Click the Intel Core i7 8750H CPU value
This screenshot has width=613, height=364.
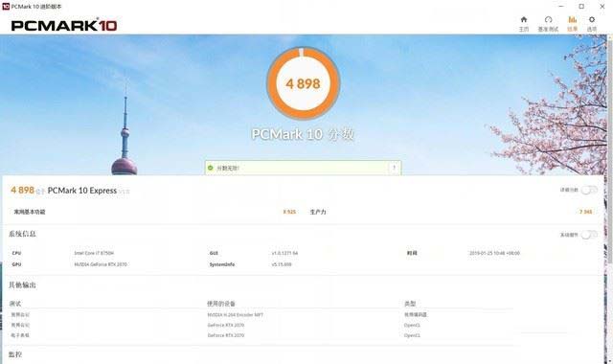point(94,253)
